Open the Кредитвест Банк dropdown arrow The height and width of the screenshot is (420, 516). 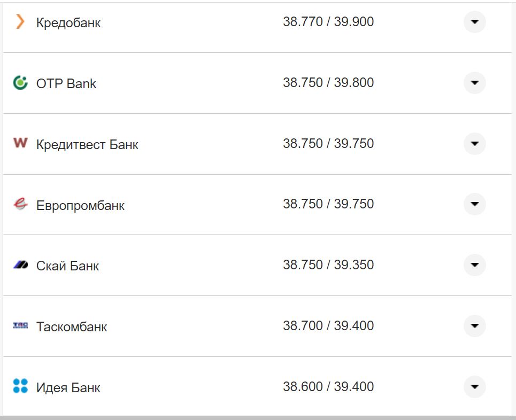tap(474, 144)
